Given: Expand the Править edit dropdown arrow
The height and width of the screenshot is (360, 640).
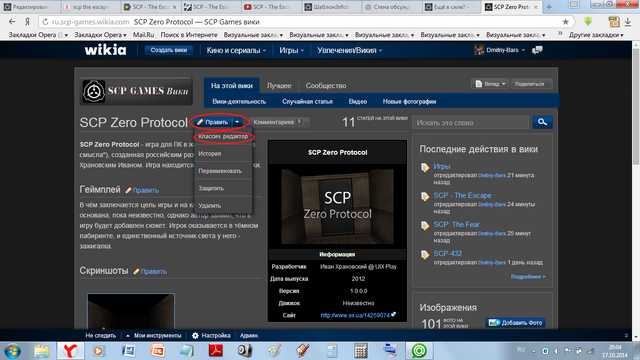Looking at the screenshot, I should click(237, 122).
